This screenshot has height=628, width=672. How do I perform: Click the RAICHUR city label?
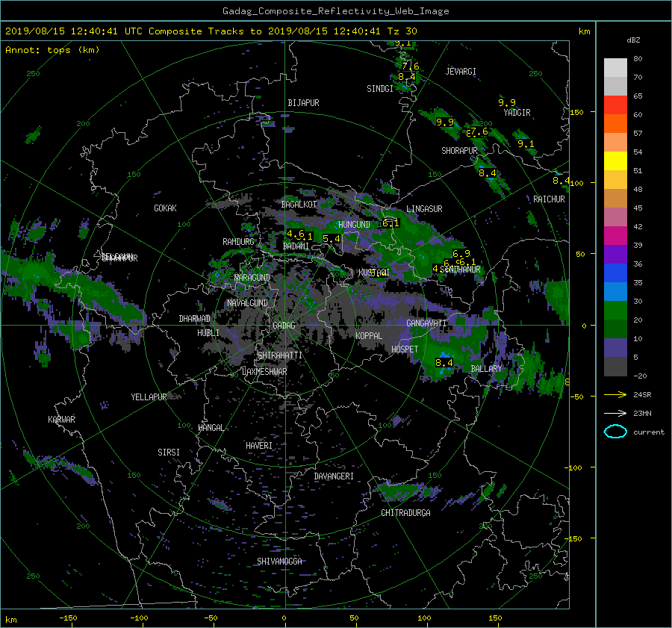click(549, 199)
